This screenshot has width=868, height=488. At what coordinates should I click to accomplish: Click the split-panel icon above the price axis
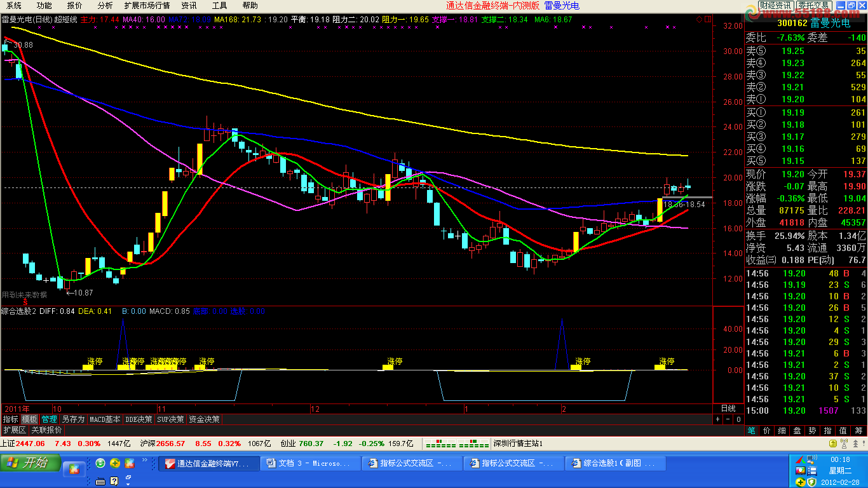pyautogui.click(x=707, y=20)
